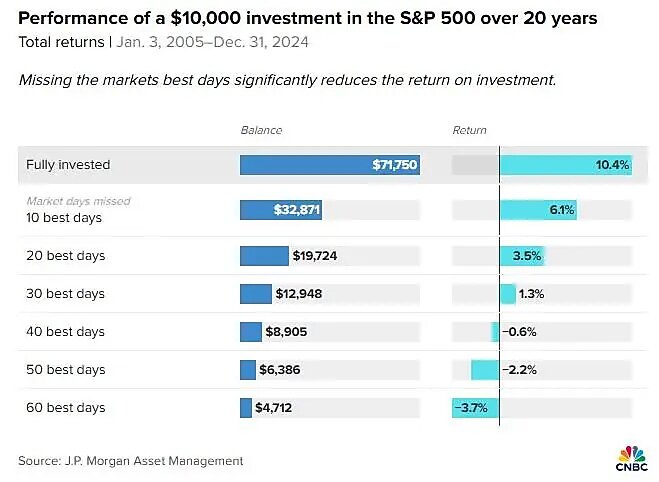The image size is (659, 482).
Task: Click the Return column header
Action: pyautogui.click(x=469, y=130)
